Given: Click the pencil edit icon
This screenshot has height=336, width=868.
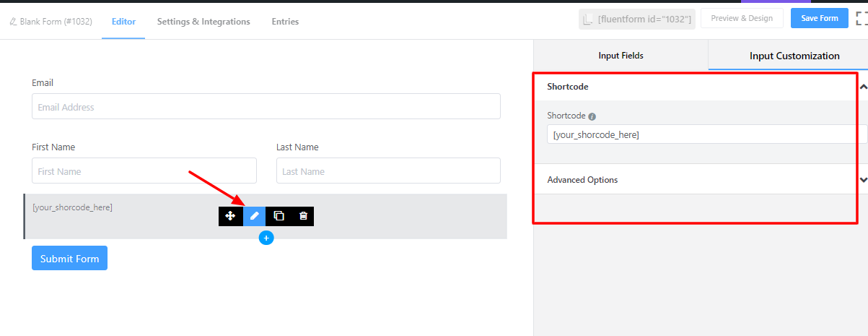Looking at the screenshot, I should pyautogui.click(x=255, y=216).
